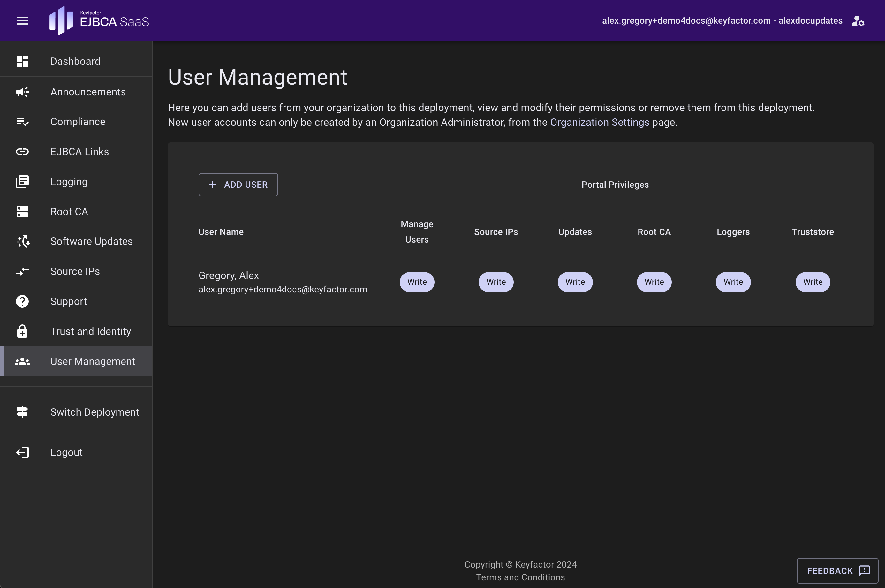Screen dimensions: 885x588
Task: Click the FEEDBACK button
Action: (x=837, y=570)
